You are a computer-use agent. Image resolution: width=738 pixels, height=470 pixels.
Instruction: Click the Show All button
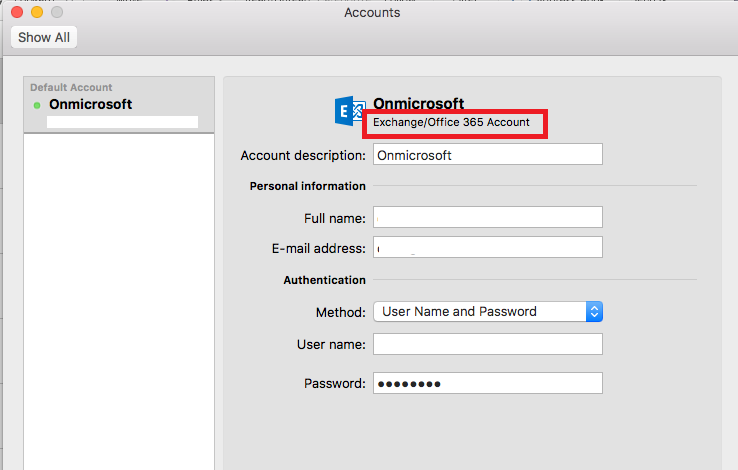coord(44,37)
